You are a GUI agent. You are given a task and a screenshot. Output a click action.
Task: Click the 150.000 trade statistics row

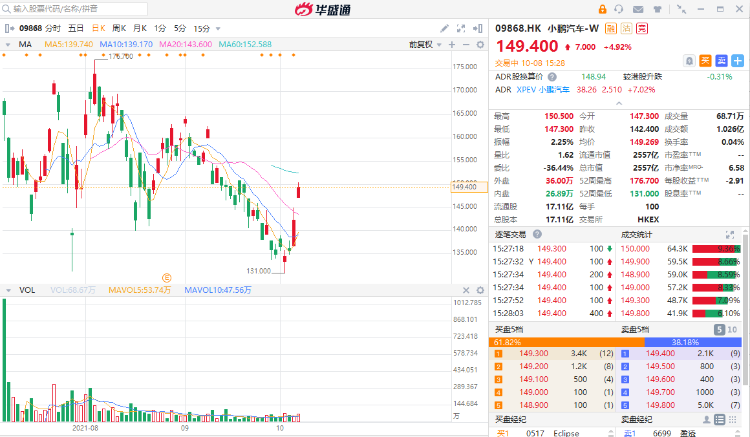pyautogui.click(x=680, y=249)
